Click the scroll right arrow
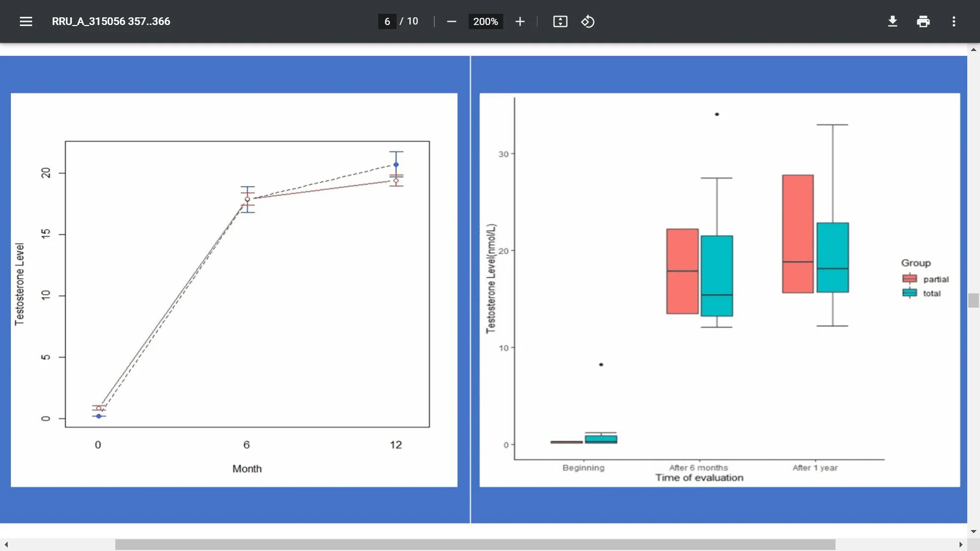This screenshot has height=551, width=980. tap(961, 544)
